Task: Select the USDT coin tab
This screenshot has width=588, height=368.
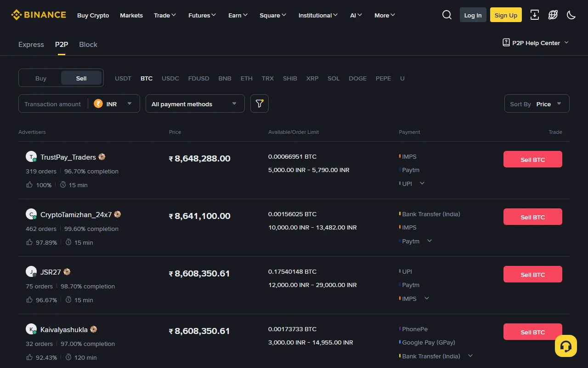Action: [123, 78]
